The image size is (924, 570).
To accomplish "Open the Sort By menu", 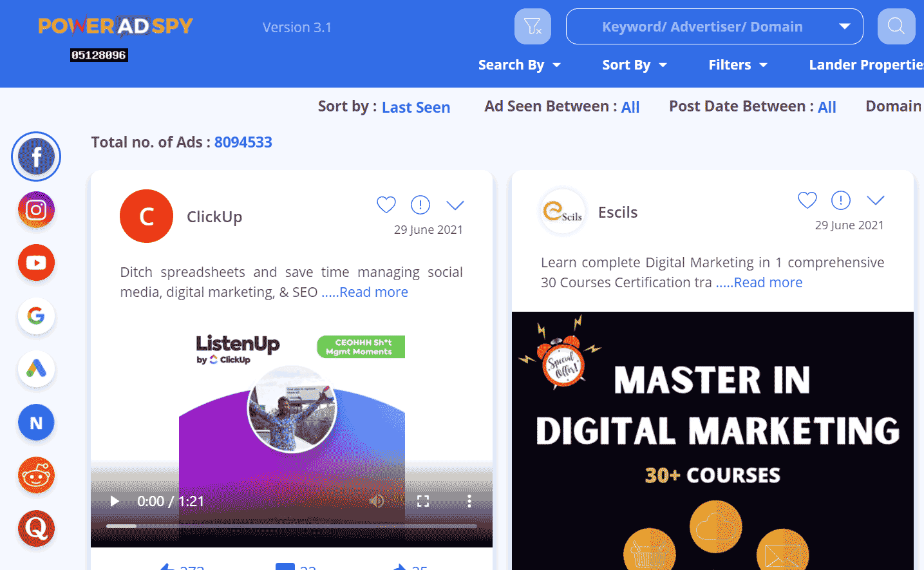I will [x=634, y=65].
